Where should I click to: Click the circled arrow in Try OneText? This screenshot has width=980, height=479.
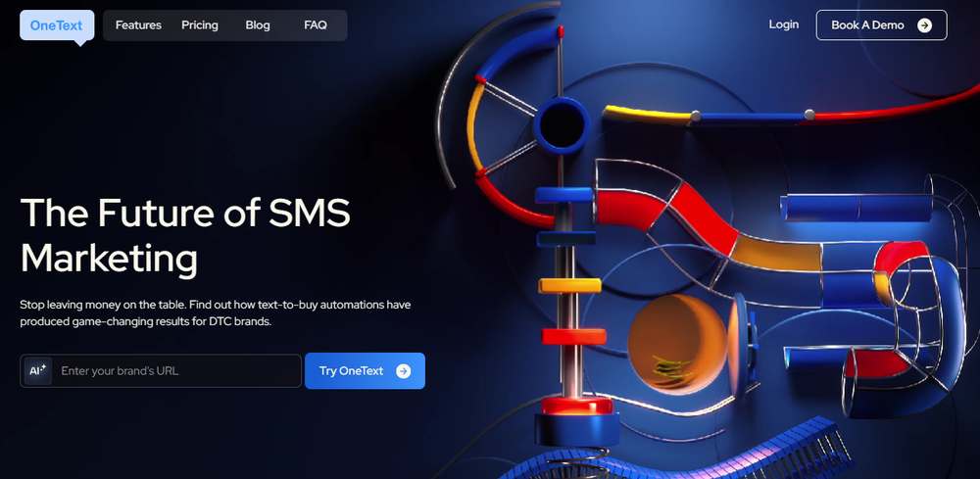pos(404,371)
